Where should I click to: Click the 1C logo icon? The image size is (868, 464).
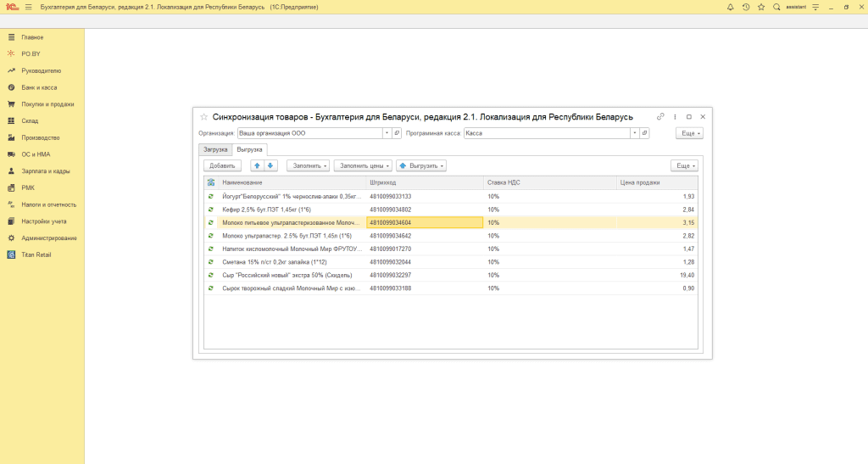click(12, 7)
